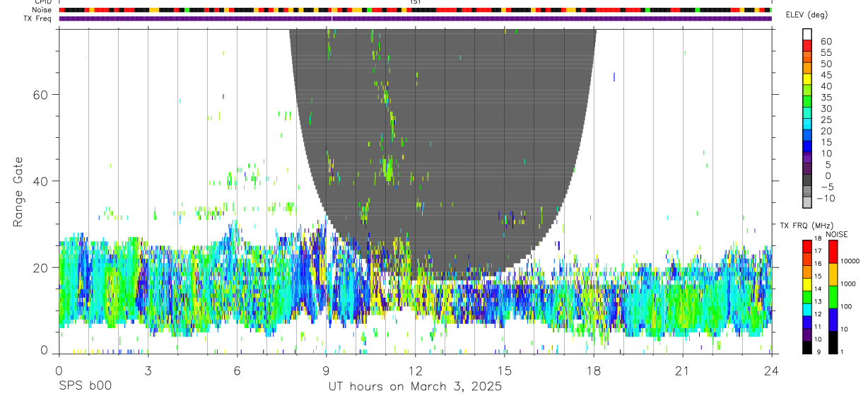Click the x-axis tick label '15'

tap(505, 371)
